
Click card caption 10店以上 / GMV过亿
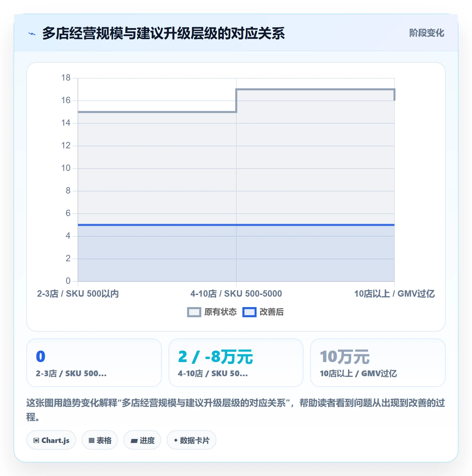point(358,374)
